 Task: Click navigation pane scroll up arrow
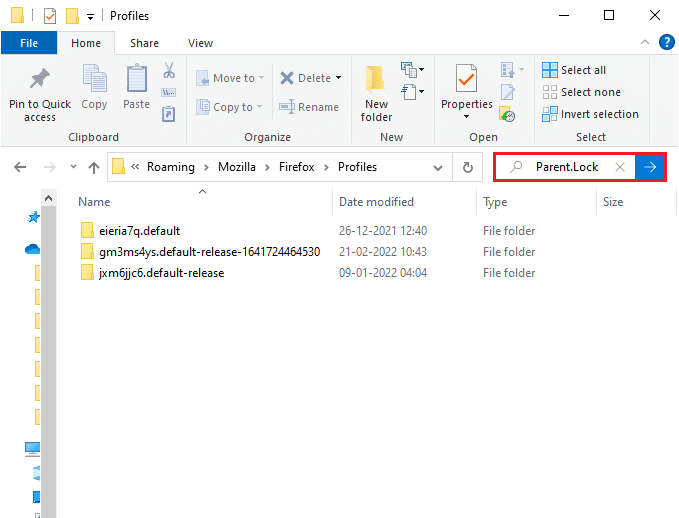tap(48, 198)
